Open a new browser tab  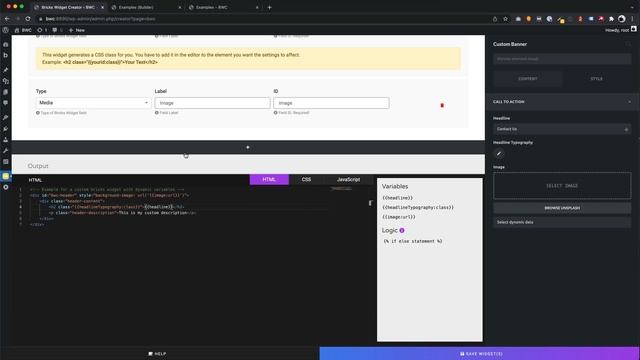[269, 7]
